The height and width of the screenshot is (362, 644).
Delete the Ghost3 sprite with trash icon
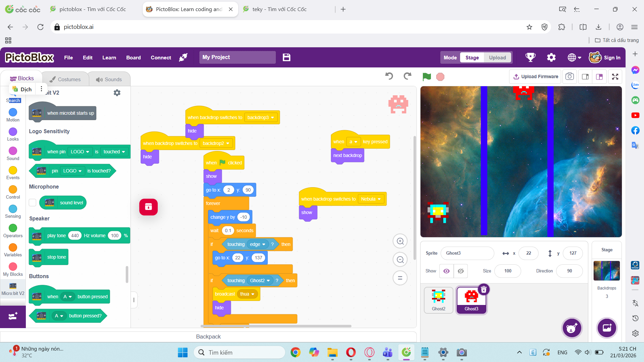pyautogui.click(x=484, y=290)
